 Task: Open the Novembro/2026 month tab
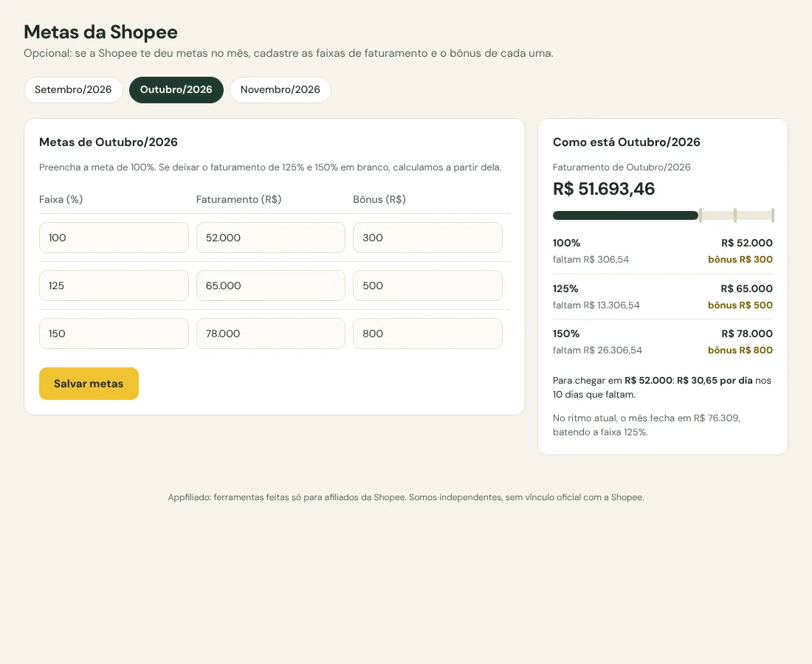[x=281, y=89]
